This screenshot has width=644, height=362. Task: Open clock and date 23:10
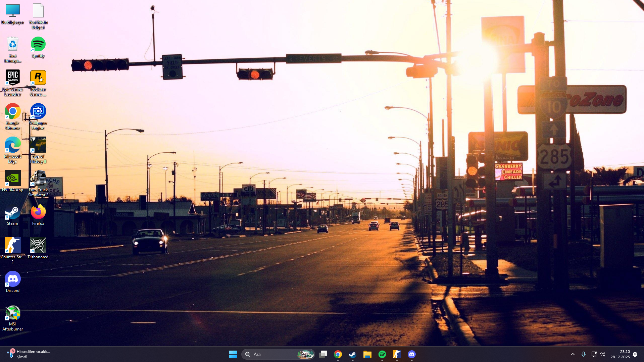tap(620, 354)
